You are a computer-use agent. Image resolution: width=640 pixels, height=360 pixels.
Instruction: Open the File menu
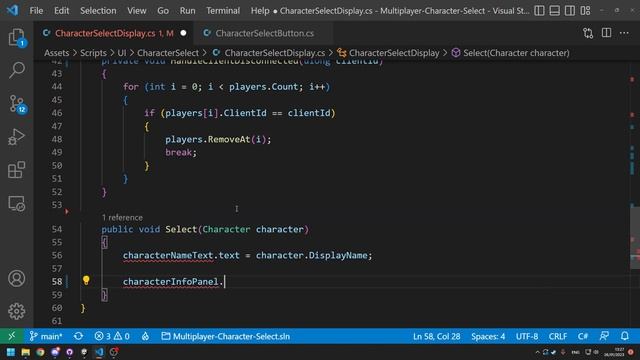[x=36, y=11]
